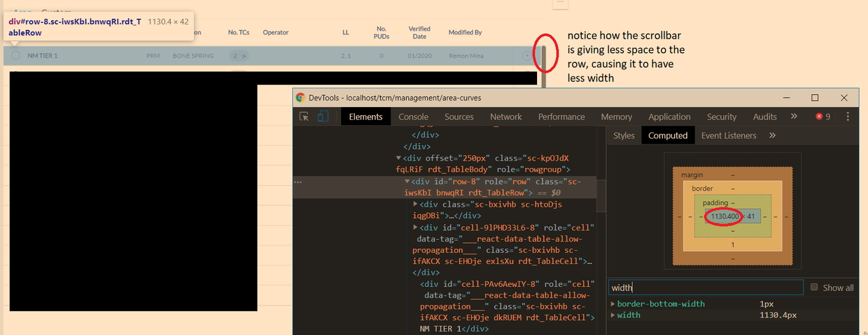This screenshot has height=335, width=868.
Task: Click the plus icon on NM TIER 1 row
Action: [527, 56]
